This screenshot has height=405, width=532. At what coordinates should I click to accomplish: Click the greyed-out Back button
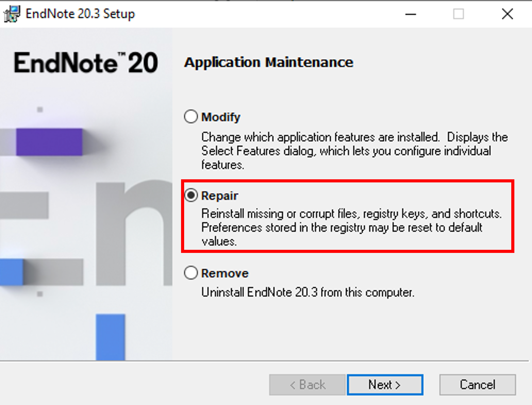tap(307, 385)
